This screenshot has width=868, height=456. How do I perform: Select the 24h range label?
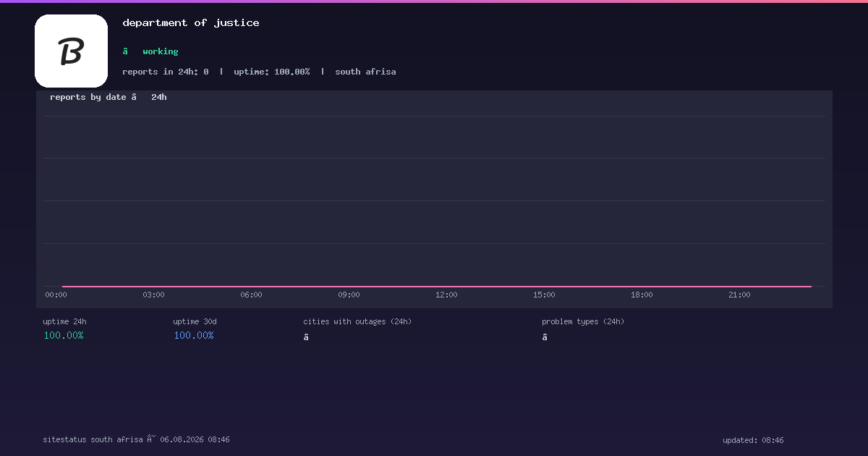158,97
